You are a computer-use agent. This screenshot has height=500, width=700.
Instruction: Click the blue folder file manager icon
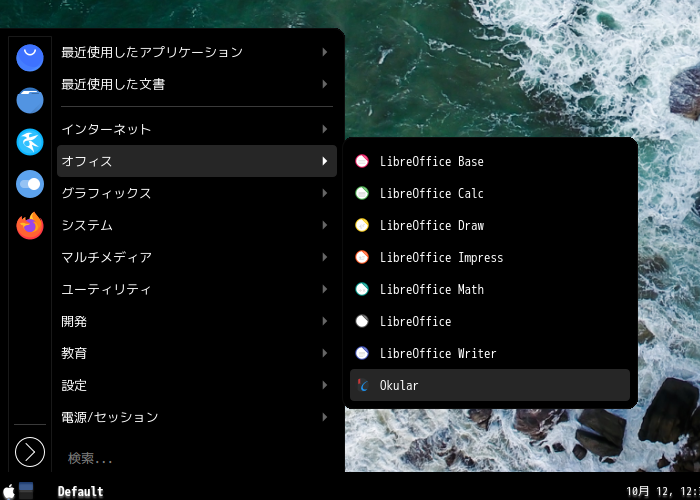30,100
